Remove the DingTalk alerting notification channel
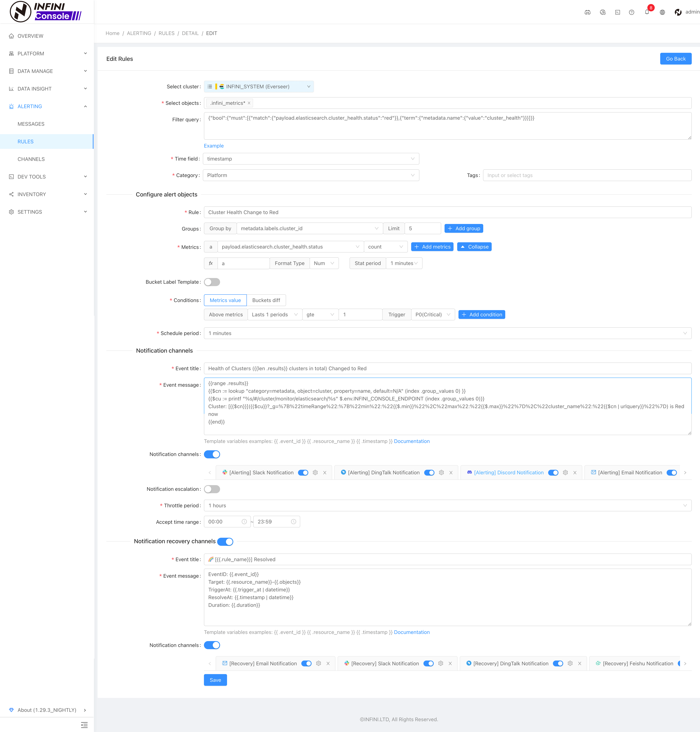Screen dimensions: 700x732 tap(451, 472)
